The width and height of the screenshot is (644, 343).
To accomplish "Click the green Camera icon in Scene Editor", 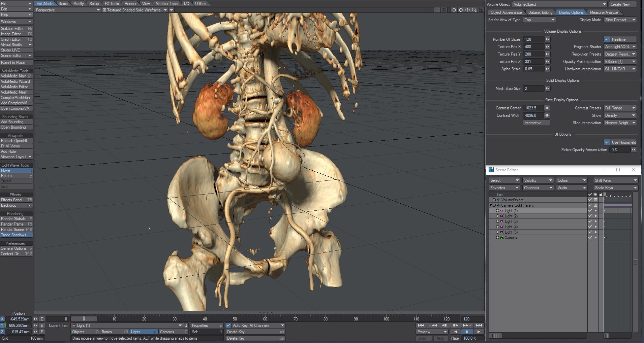I will 502,238.
